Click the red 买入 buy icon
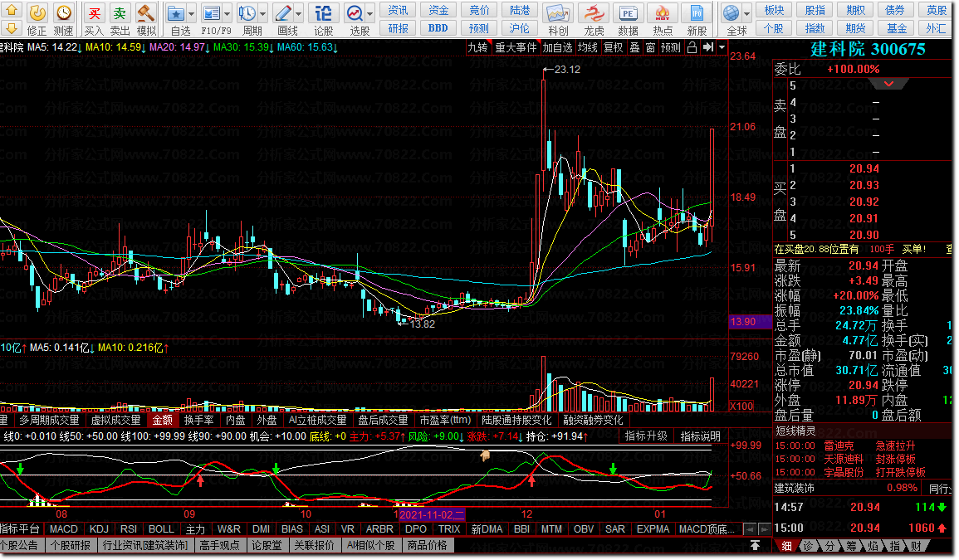The image size is (959, 560). 94,12
